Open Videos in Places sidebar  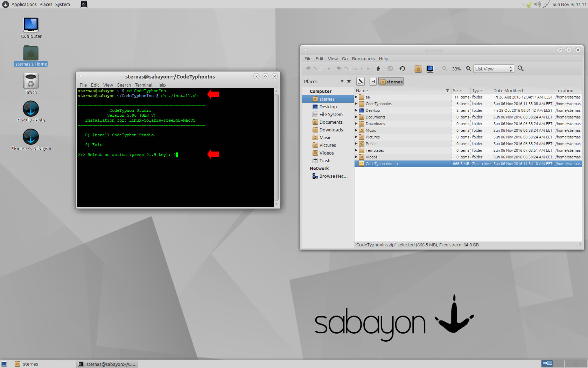tap(323, 153)
